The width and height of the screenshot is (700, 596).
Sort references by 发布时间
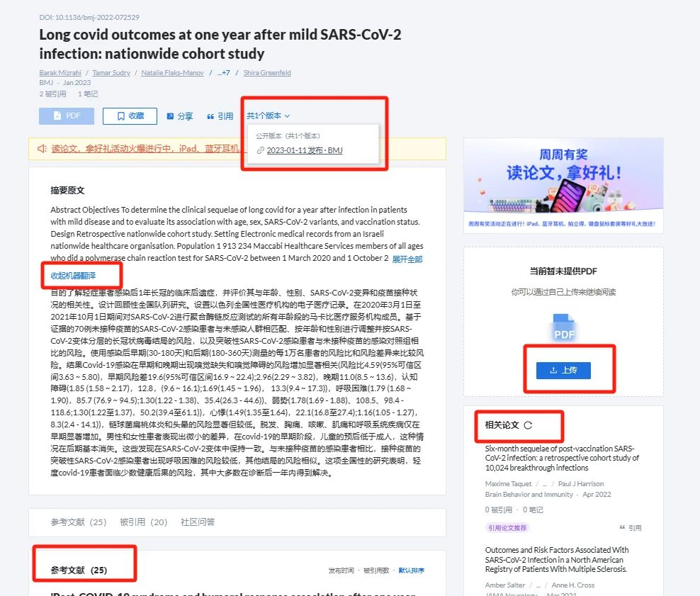tap(341, 570)
